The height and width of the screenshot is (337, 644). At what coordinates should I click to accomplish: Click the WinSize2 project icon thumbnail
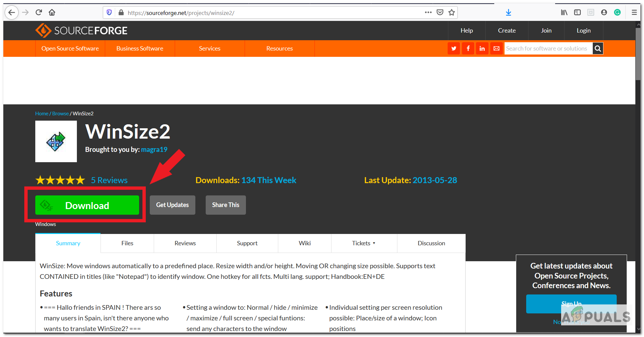[56, 141]
